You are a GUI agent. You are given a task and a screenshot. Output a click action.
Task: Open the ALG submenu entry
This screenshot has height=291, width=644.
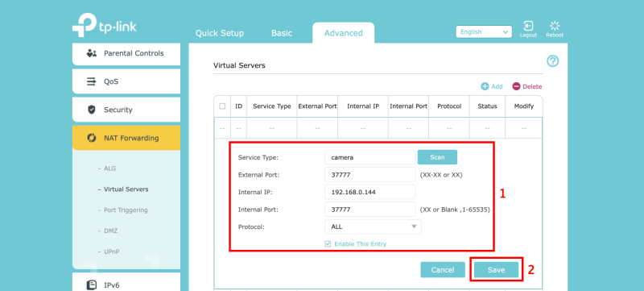pos(110,168)
